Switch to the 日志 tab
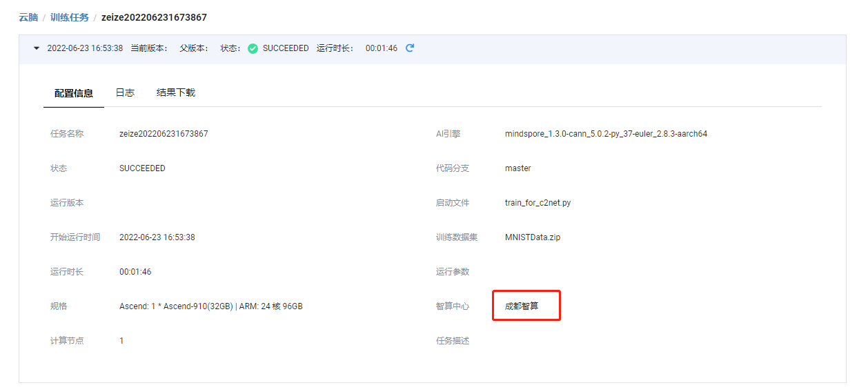868x392 pixels. coord(125,92)
